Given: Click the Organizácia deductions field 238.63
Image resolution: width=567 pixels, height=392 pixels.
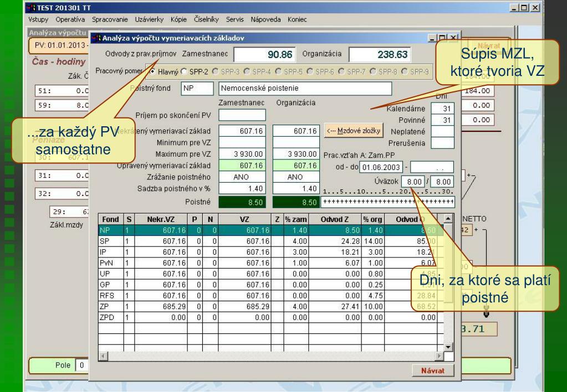Looking at the screenshot, I should (380, 55).
